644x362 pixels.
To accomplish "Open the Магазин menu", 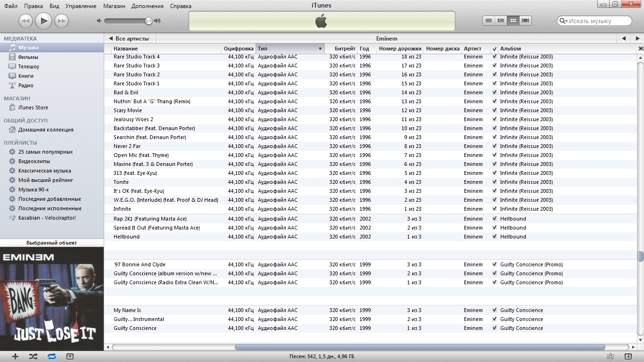I will coord(114,6).
